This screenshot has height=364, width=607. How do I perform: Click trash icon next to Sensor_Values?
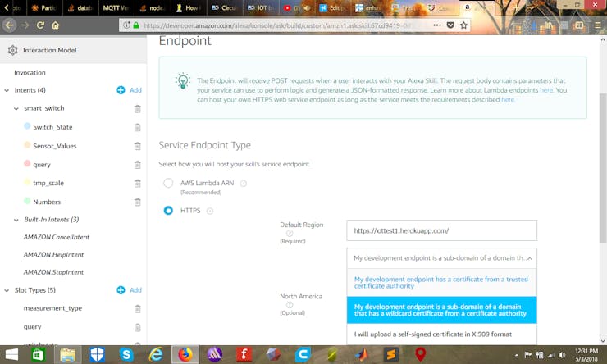[x=137, y=146]
